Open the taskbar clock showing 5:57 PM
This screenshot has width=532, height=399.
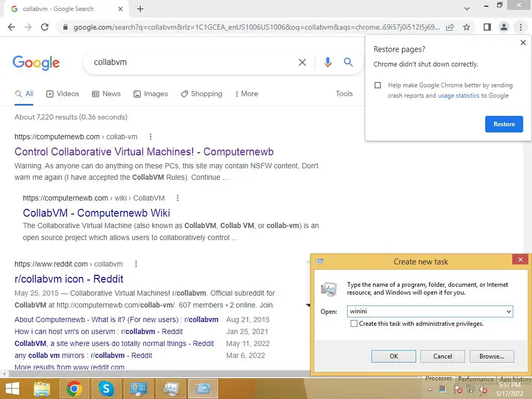(x=510, y=389)
